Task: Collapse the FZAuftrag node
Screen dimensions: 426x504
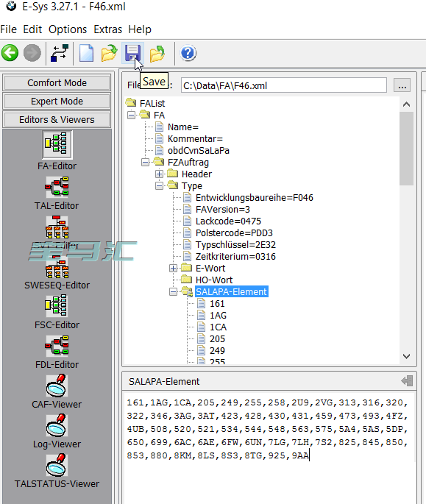Action: coord(146,163)
